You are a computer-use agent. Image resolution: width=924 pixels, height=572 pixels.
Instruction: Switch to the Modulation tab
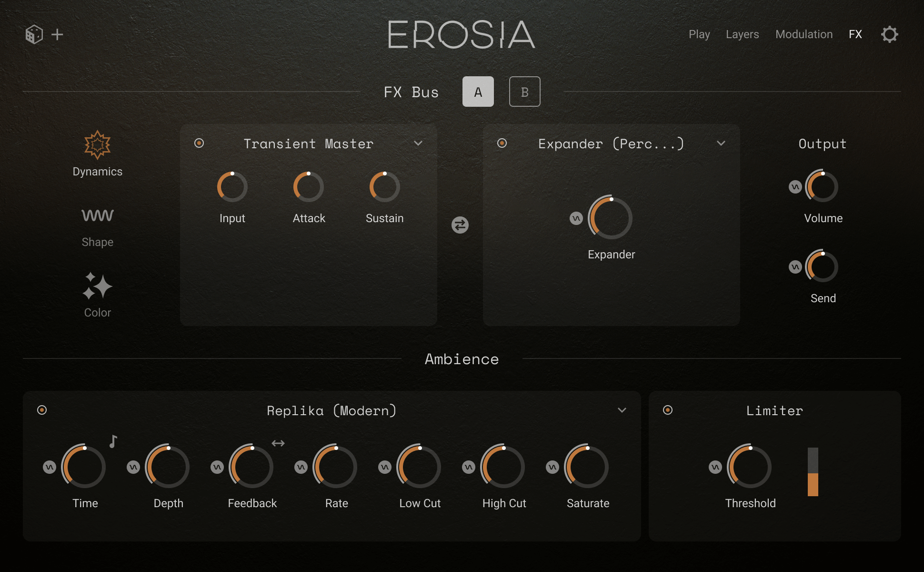804,34
